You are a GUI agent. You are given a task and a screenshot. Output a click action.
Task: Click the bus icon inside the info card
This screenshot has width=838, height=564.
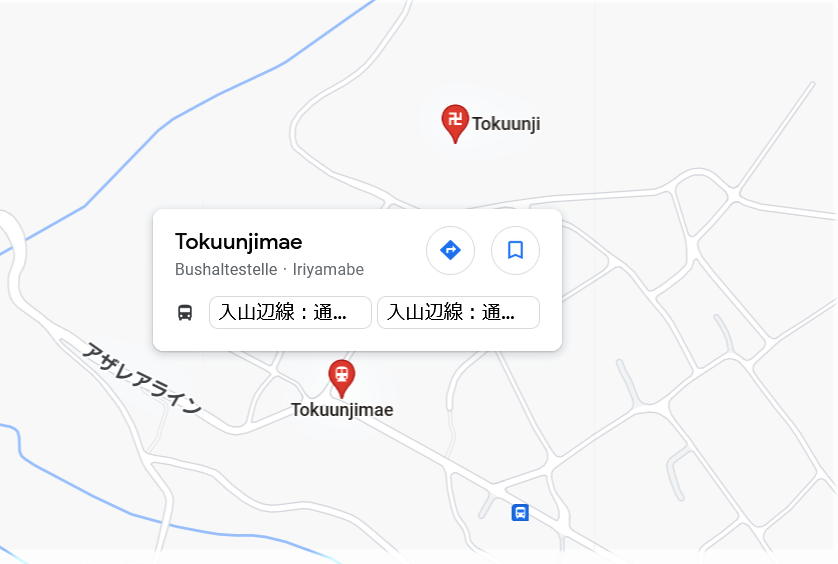pyautogui.click(x=185, y=312)
